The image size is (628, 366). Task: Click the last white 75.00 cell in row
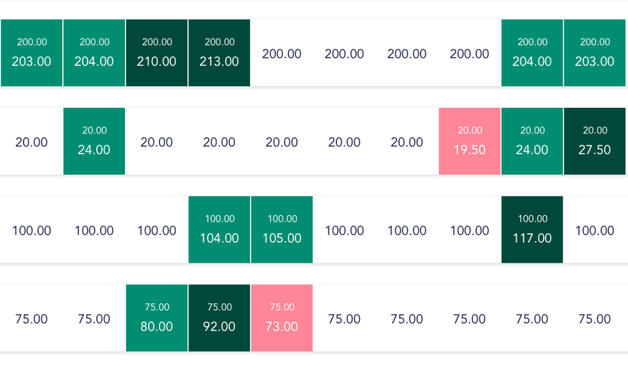pyautogui.click(x=595, y=319)
